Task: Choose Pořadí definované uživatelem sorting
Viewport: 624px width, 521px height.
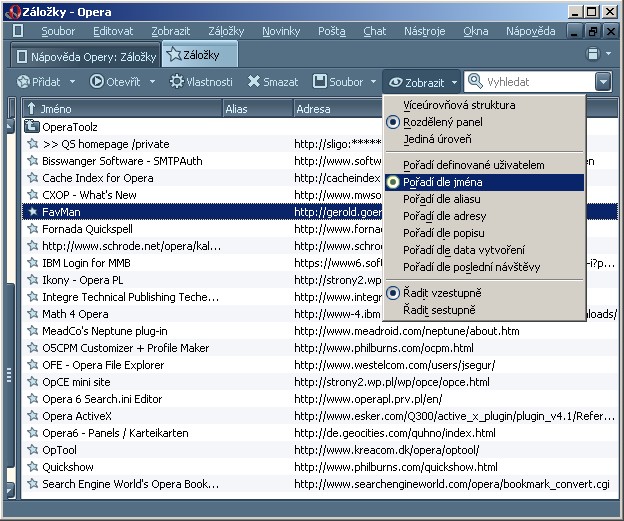Action: [484, 165]
